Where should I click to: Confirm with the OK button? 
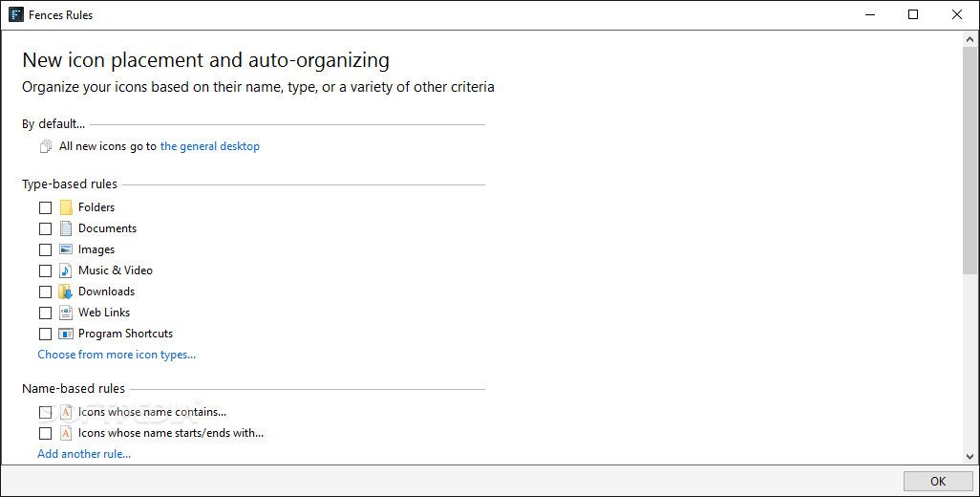[938, 482]
